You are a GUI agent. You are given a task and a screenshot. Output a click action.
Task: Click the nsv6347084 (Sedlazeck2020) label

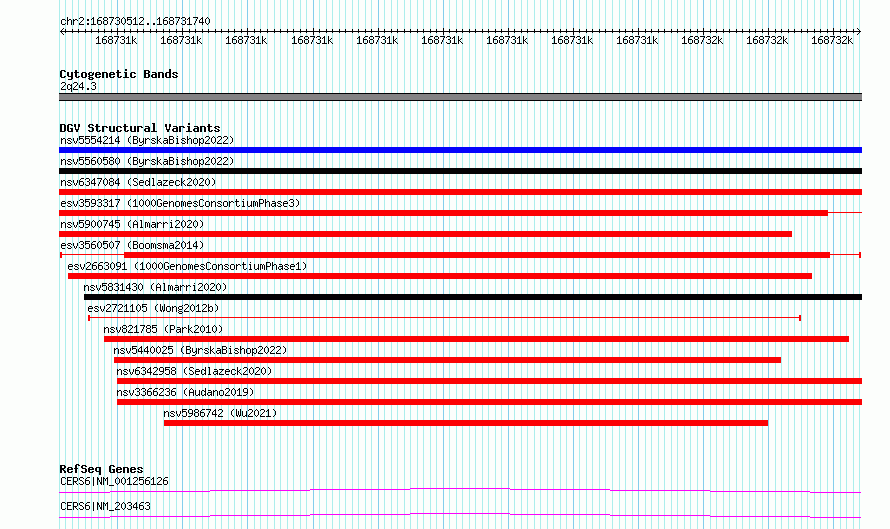click(138, 182)
